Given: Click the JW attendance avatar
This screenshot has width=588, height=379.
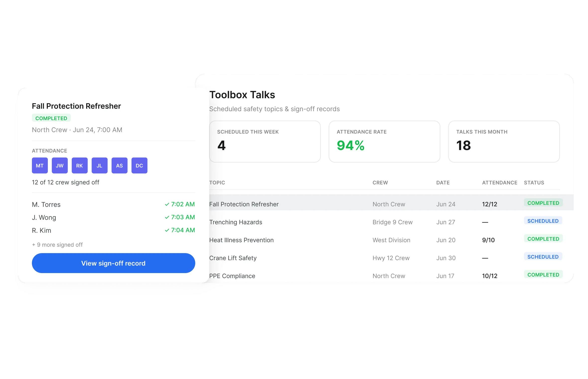Looking at the screenshot, I should pos(60,165).
